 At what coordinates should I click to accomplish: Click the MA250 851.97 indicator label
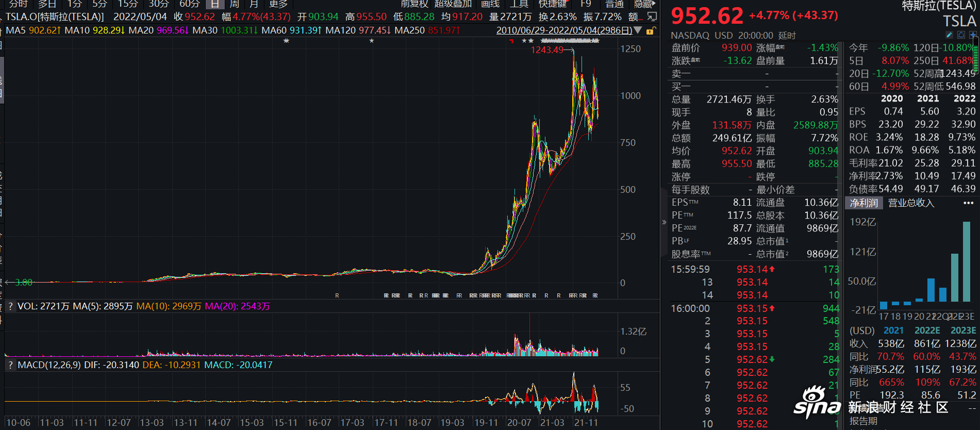(x=427, y=30)
